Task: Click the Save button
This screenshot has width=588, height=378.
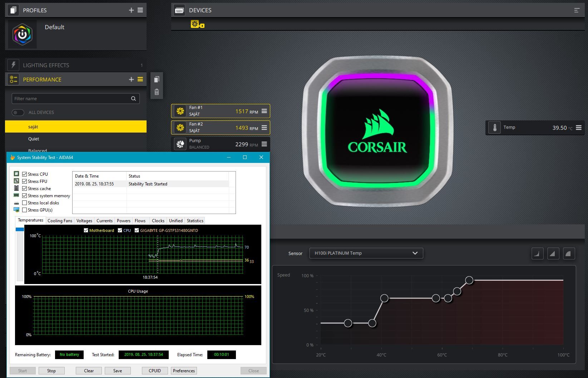Action: (x=118, y=370)
